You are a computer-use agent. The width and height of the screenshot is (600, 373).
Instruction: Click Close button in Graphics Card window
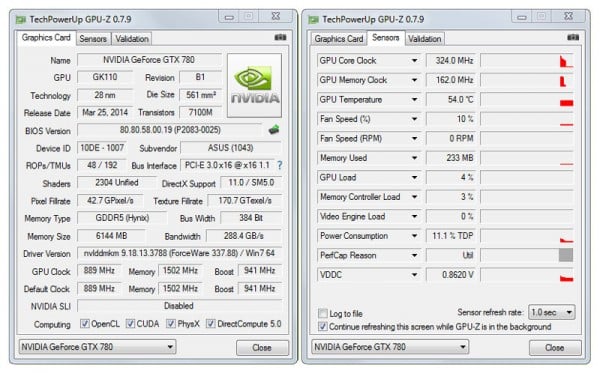(x=262, y=348)
